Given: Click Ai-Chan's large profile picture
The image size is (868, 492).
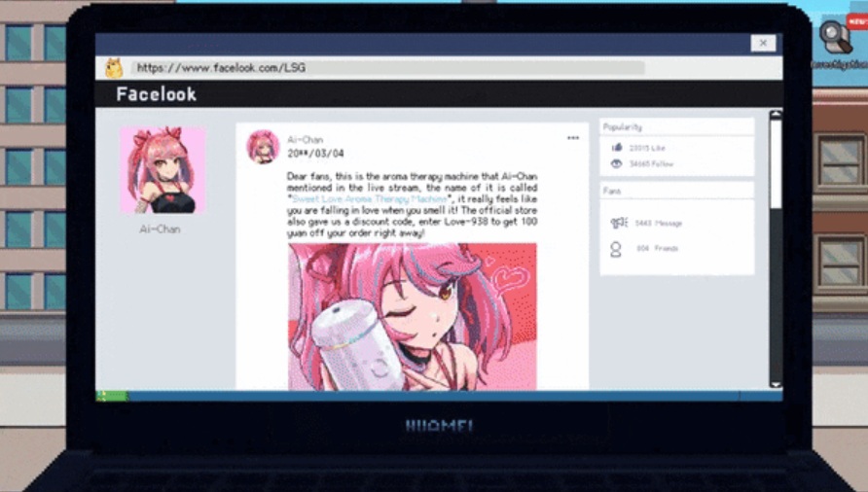Looking at the screenshot, I should point(163,170).
